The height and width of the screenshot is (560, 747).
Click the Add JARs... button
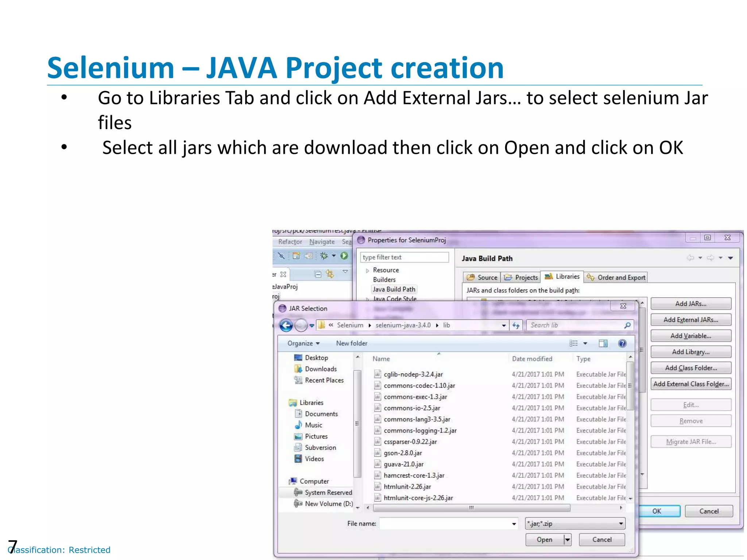coord(691,304)
